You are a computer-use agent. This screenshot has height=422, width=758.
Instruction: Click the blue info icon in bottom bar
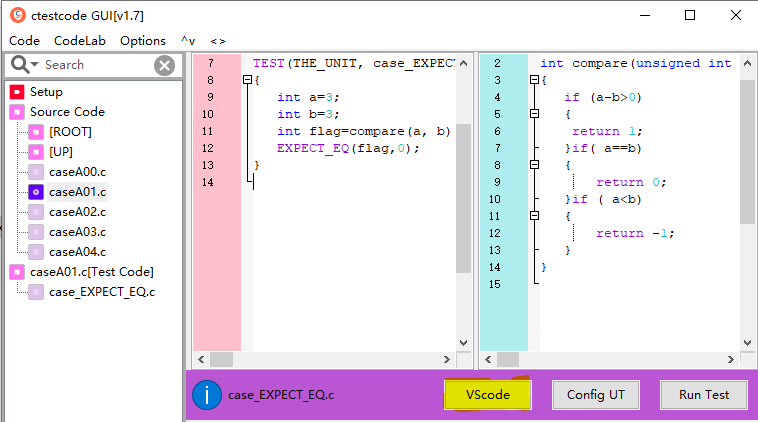[x=207, y=394]
